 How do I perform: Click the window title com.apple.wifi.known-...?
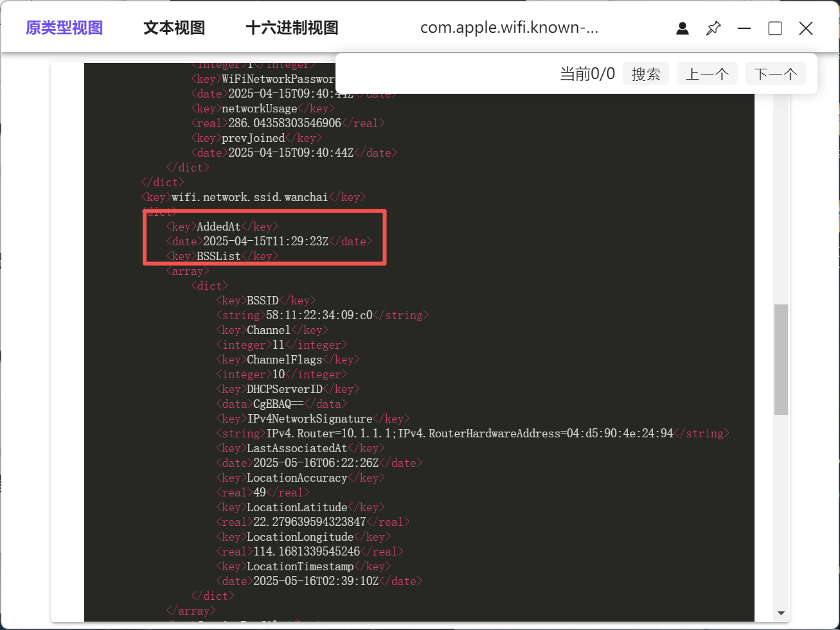[x=509, y=28]
